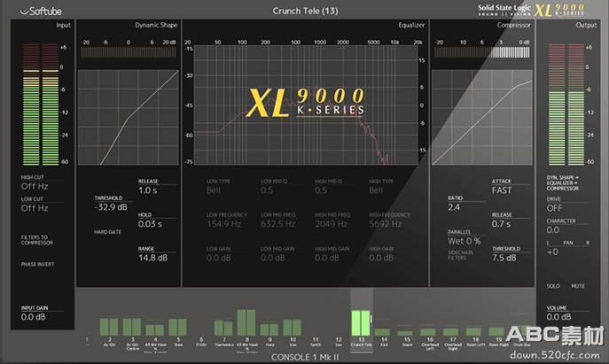Click the High Gain 0.0 dB value
The width and height of the screenshot is (609, 364).
(x=381, y=258)
